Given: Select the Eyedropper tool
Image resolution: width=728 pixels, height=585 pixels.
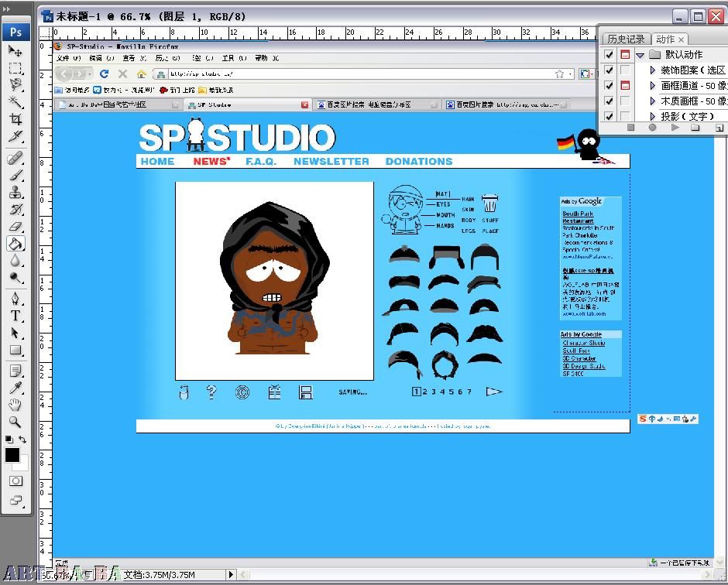Looking at the screenshot, I should click(15, 388).
